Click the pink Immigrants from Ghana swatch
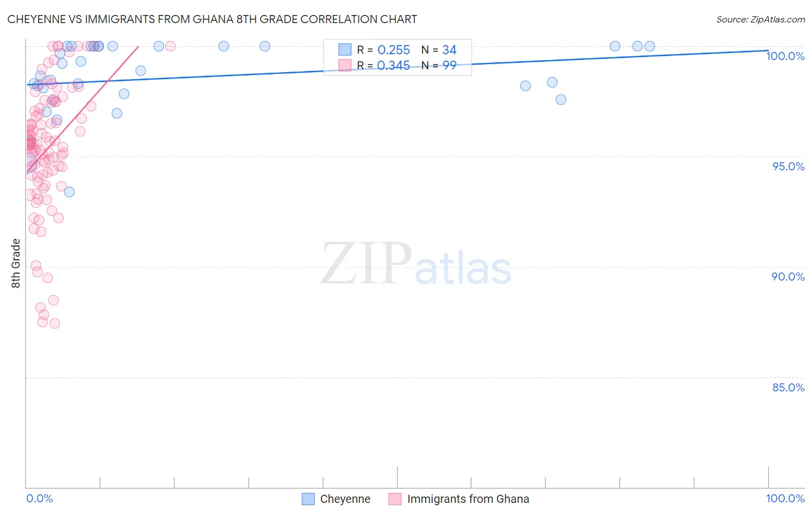Viewport: 812px width, 515px height. point(395,499)
